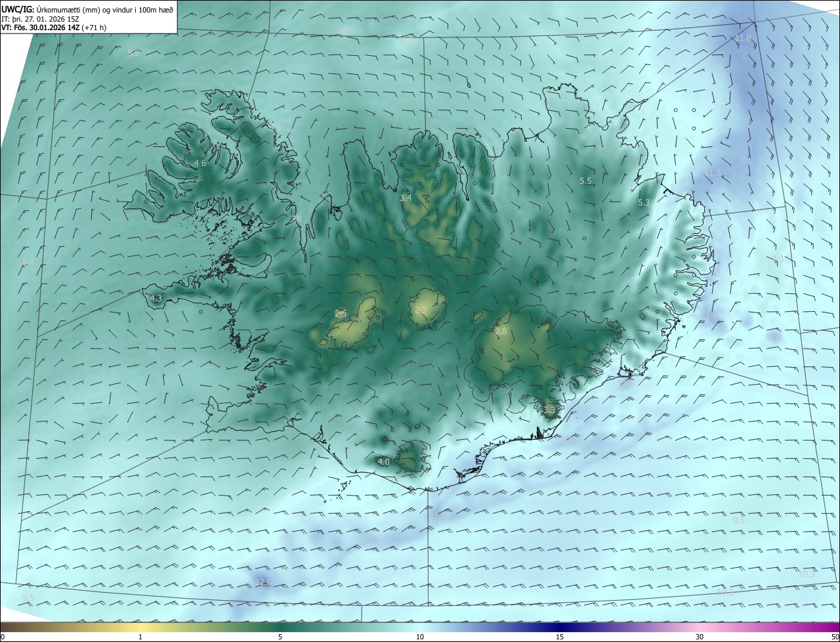Click the 7.8 value label on the map

296,218
